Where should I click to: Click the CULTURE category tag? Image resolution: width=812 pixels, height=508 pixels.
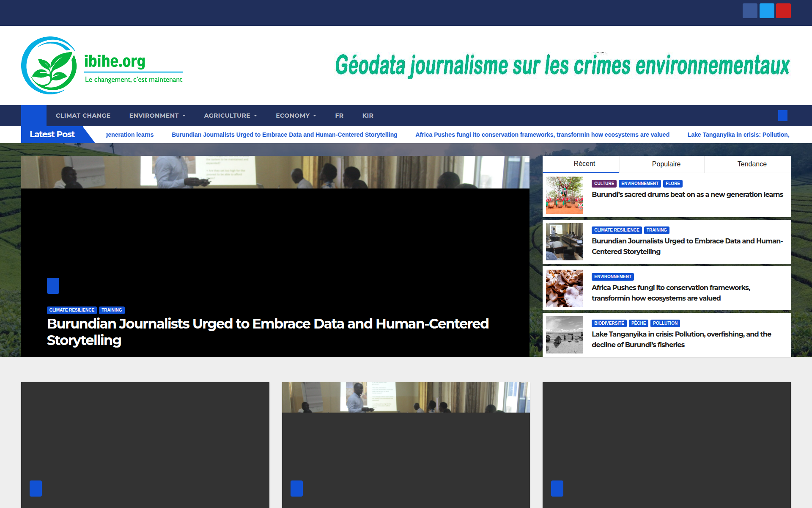click(x=604, y=184)
